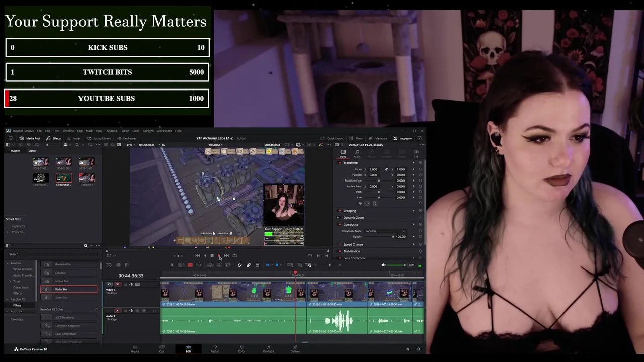Toggle loop playback button
Screen dimensions: 644x362
point(234,255)
